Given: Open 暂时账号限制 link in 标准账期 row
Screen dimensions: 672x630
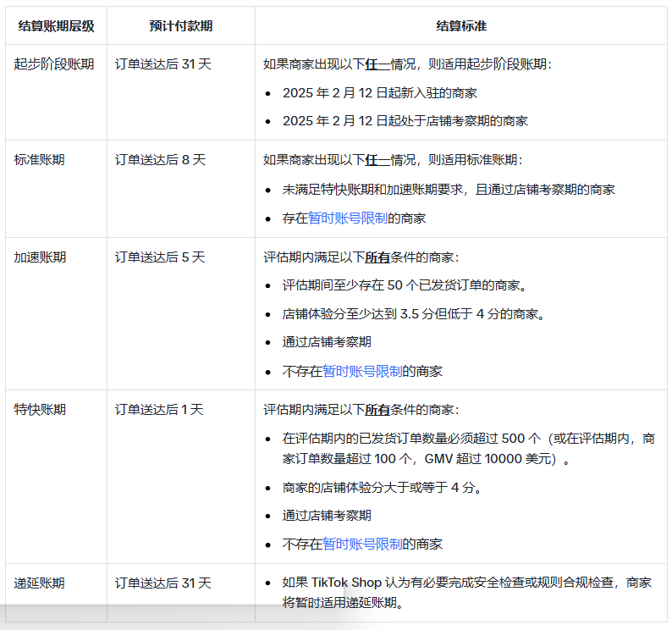Looking at the screenshot, I should pyautogui.click(x=348, y=218).
